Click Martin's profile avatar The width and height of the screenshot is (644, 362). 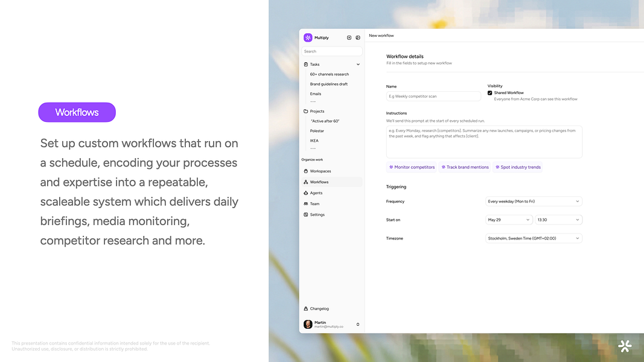(308, 324)
